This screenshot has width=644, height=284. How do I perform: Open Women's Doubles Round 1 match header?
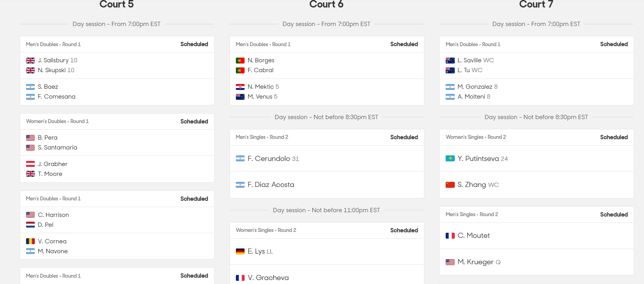pyautogui.click(x=57, y=121)
